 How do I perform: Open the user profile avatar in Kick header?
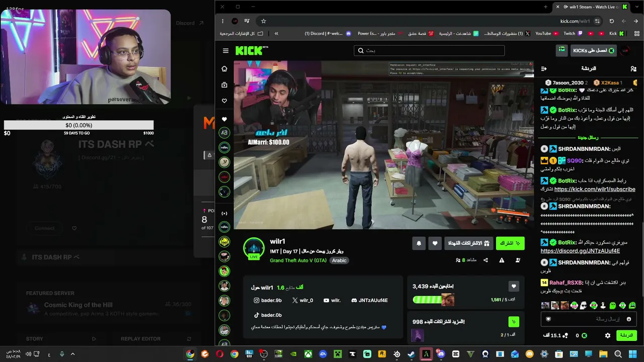coord(625,50)
